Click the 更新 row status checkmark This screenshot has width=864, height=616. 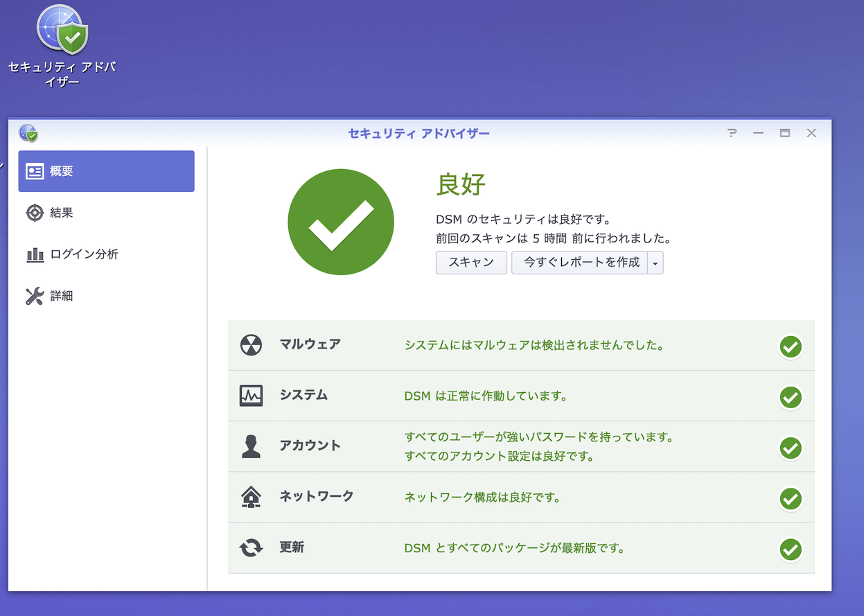(x=790, y=549)
